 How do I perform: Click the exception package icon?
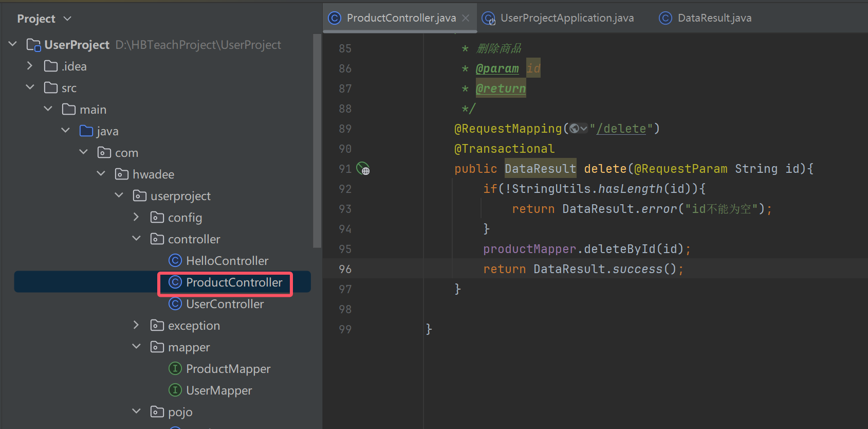(157, 325)
